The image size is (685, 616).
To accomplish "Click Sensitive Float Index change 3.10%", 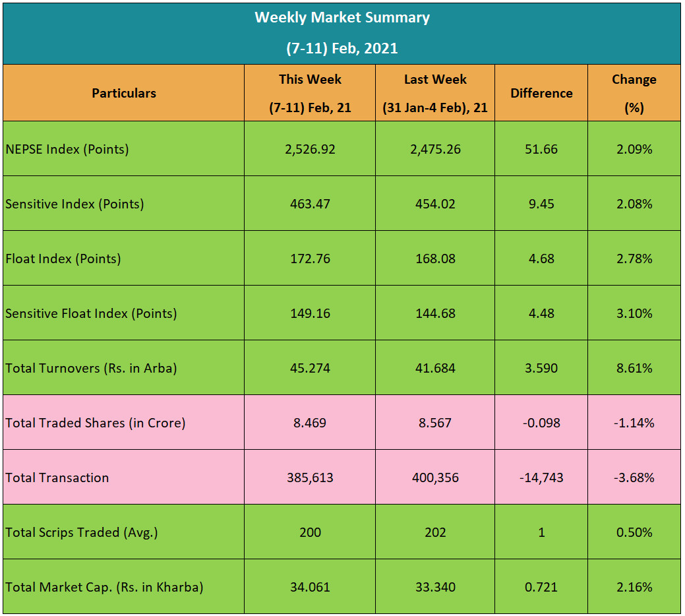I will [x=634, y=313].
